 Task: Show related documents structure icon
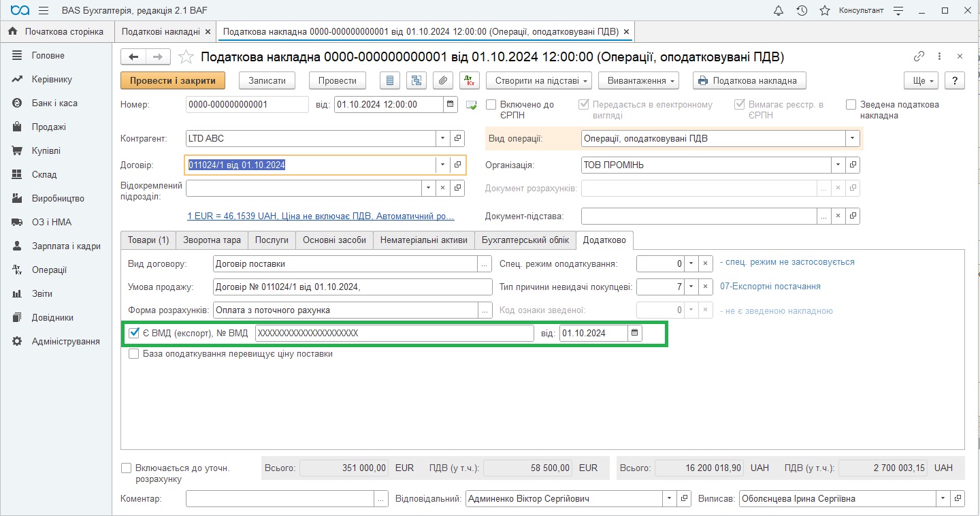click(x=416, y=80)
